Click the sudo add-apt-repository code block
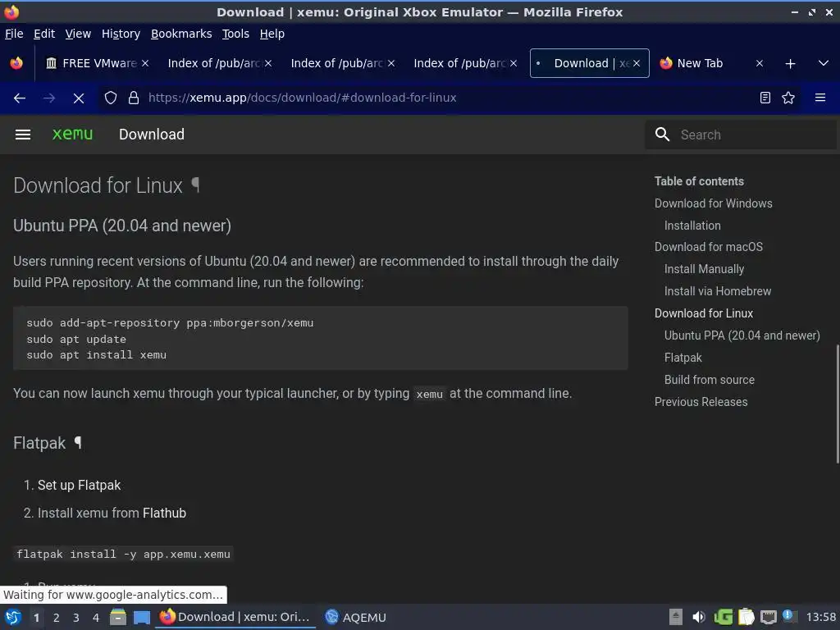 [x=321, y=338]
